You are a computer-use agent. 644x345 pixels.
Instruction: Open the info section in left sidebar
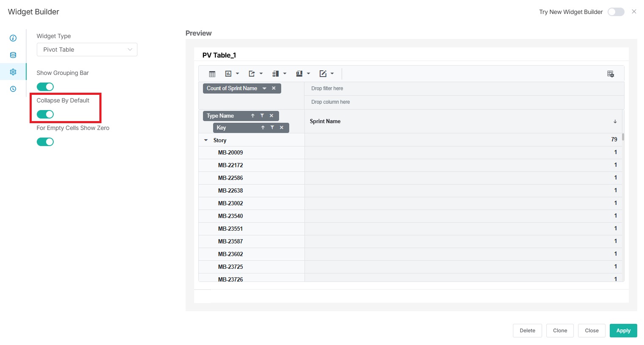(13, 38)
